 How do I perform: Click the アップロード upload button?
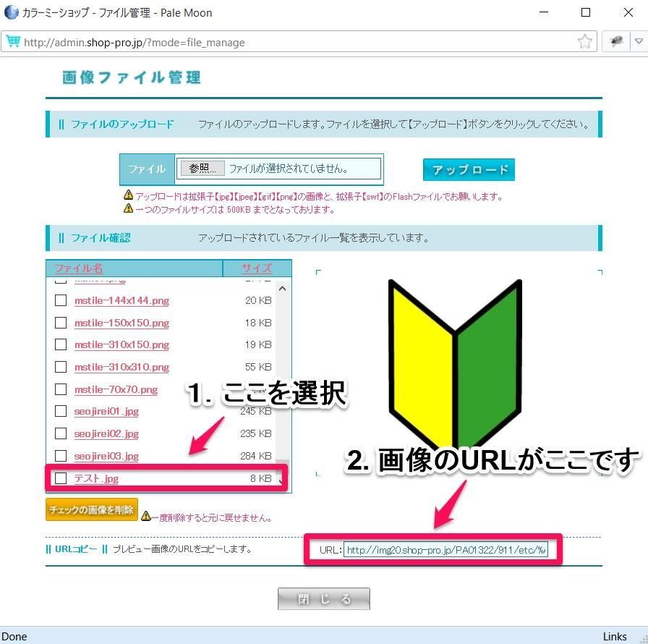click(469, 170)
